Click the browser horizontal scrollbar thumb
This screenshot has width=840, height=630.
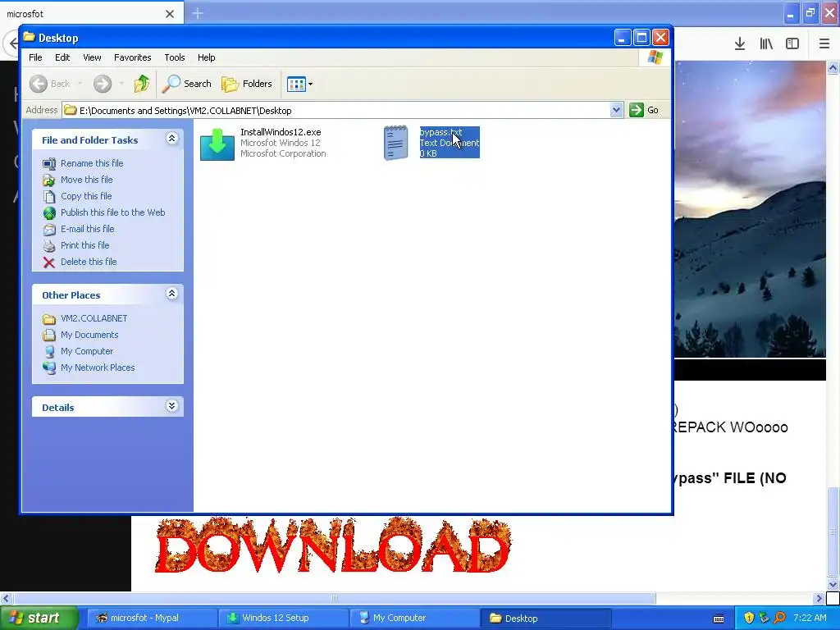pos(335,598)
